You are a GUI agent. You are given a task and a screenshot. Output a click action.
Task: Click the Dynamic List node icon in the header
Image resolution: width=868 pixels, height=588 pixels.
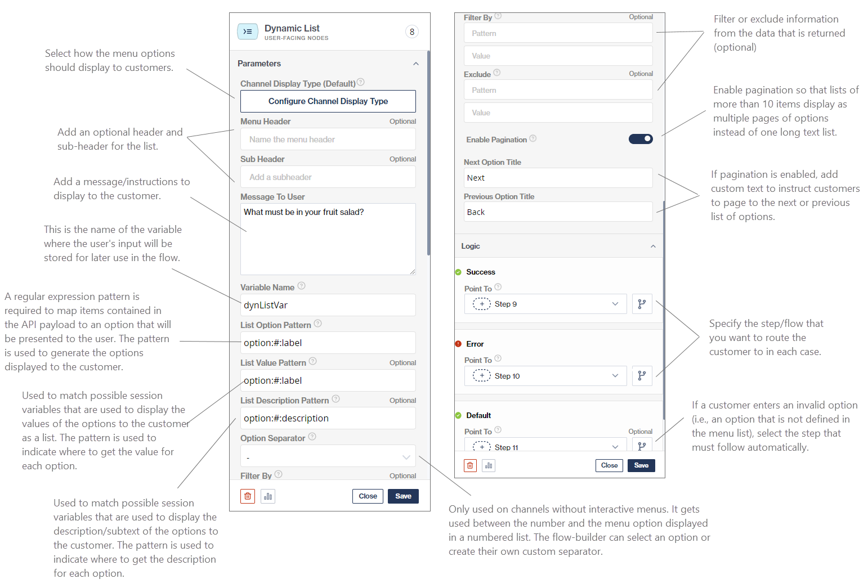point(248,32)
